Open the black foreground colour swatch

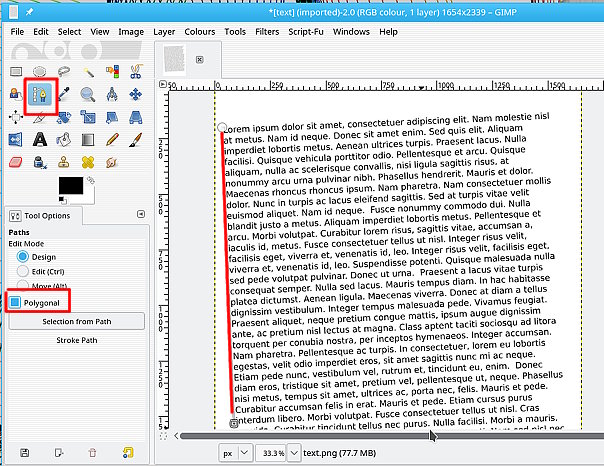70,186
